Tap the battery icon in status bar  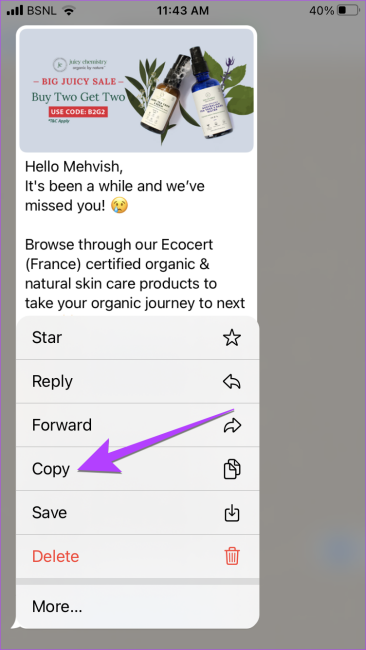[x=348, y=10]
